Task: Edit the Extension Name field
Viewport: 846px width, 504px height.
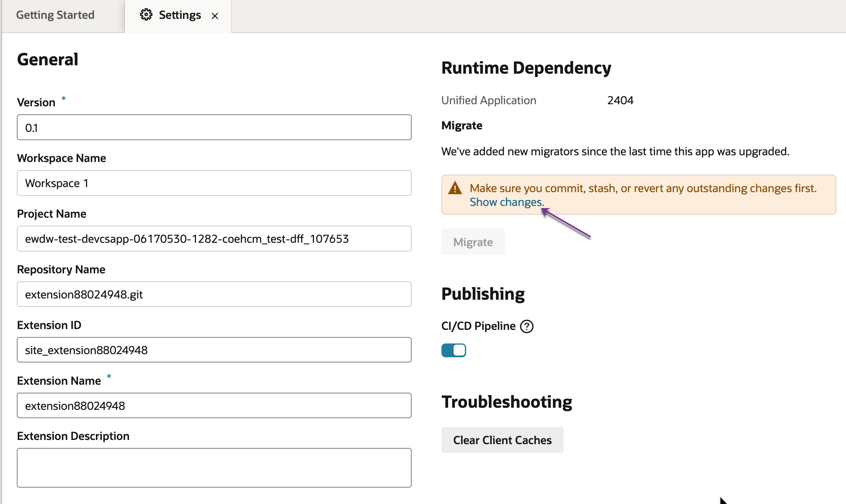Action: (214, 406)
